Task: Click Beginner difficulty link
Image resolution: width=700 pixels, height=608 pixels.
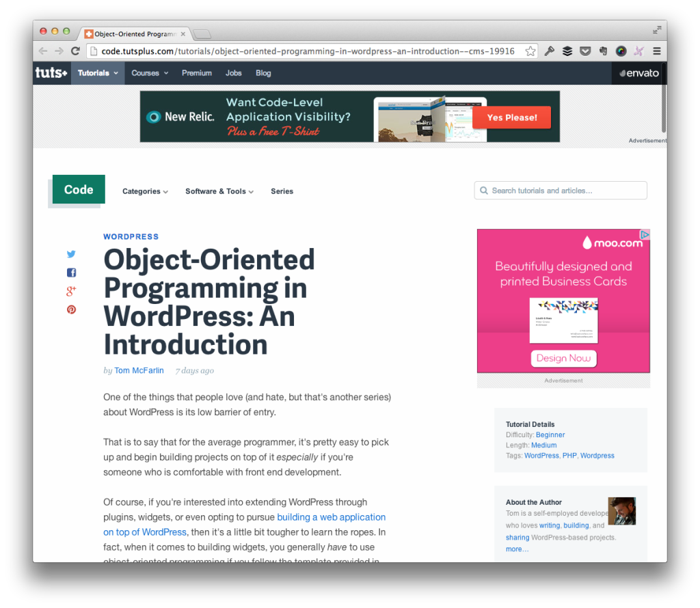Action: (550, 435)
